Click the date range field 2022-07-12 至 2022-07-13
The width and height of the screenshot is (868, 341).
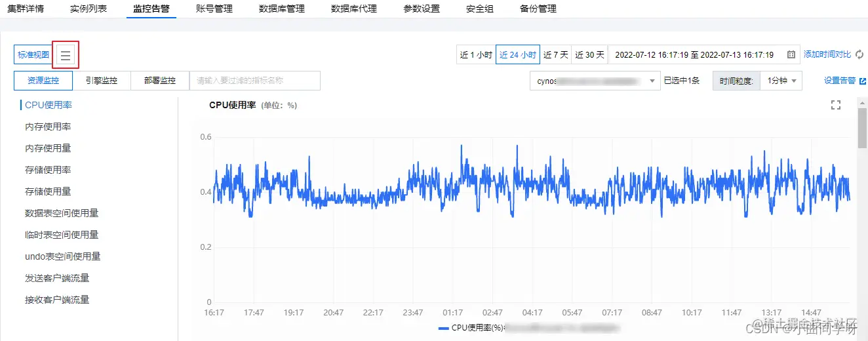tap(705, 55)
